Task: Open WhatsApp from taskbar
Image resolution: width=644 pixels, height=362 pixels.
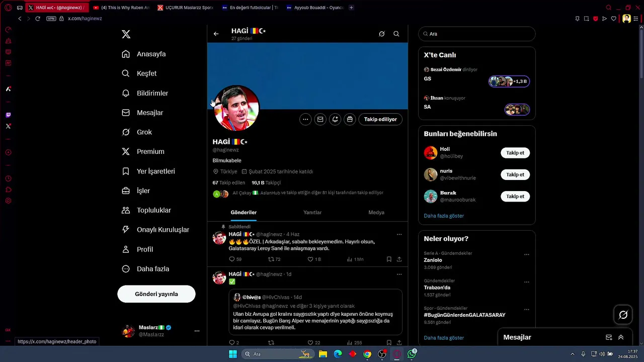Action: (x=412, y=354)
